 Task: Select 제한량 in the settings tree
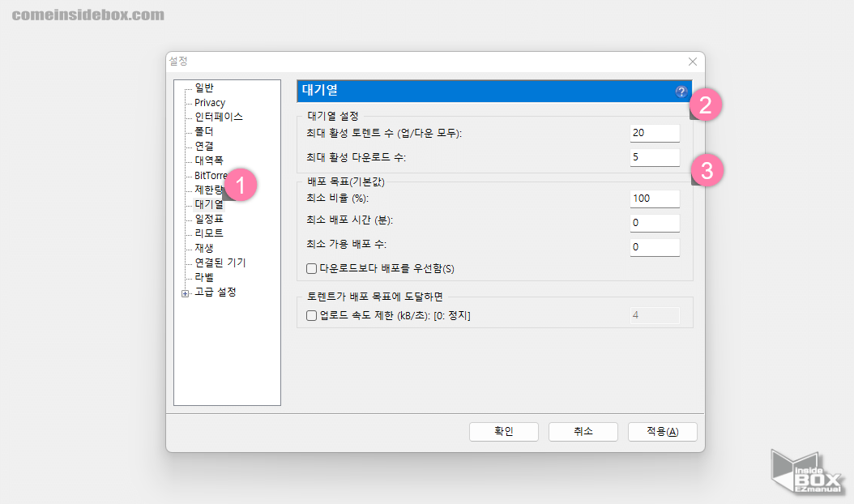click(x=208, y=190)
